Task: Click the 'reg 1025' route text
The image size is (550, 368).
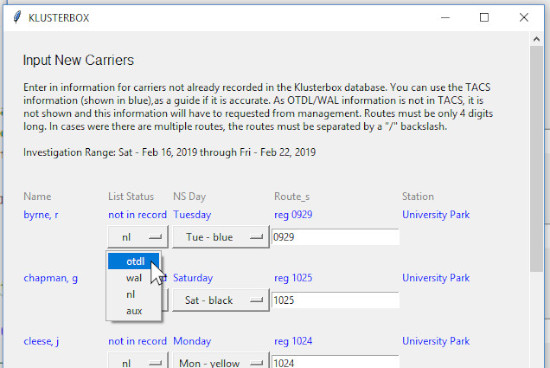Action: point(293,278)
